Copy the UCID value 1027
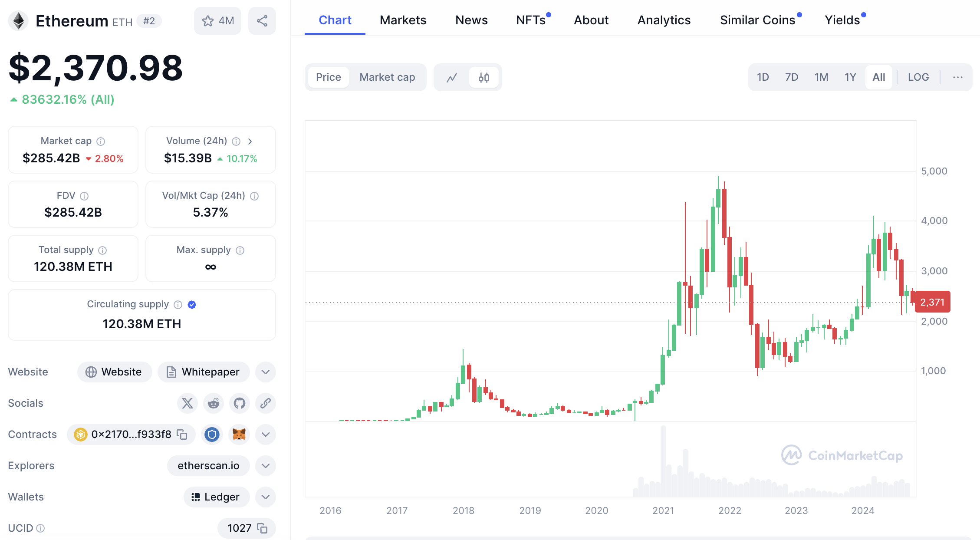Screen dimensions: 980x540 tap(262, 528)
